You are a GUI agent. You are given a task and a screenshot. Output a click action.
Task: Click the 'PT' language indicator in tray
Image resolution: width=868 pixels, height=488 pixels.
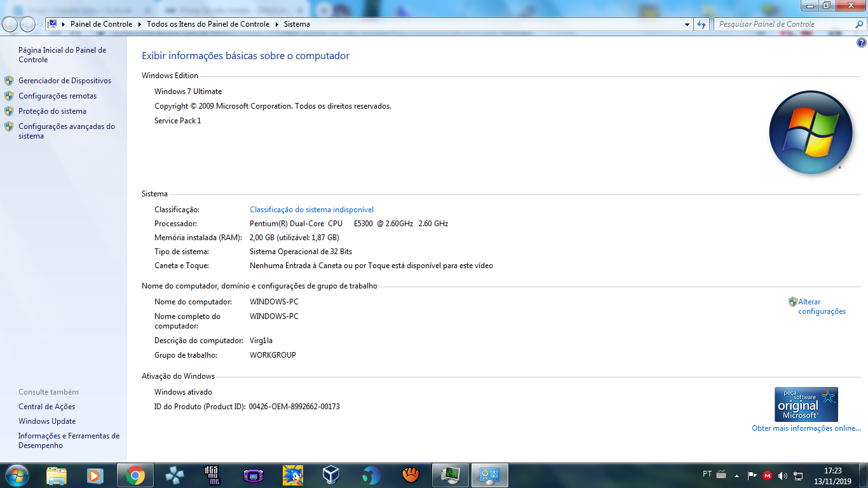click(x=707, y=474)
